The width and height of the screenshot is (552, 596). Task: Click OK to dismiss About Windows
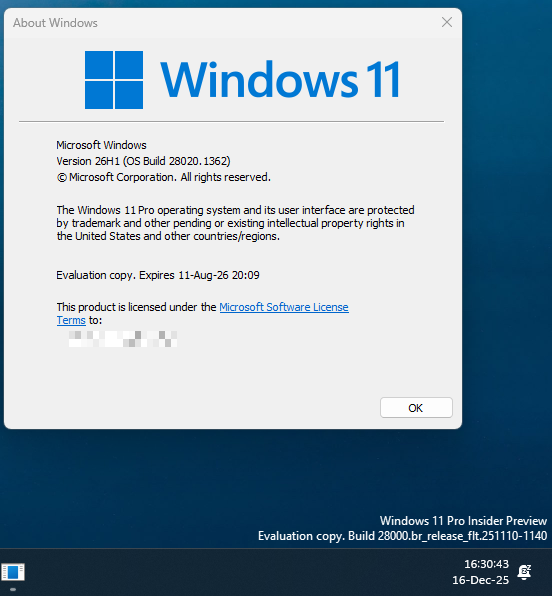[x=416, y=407]
